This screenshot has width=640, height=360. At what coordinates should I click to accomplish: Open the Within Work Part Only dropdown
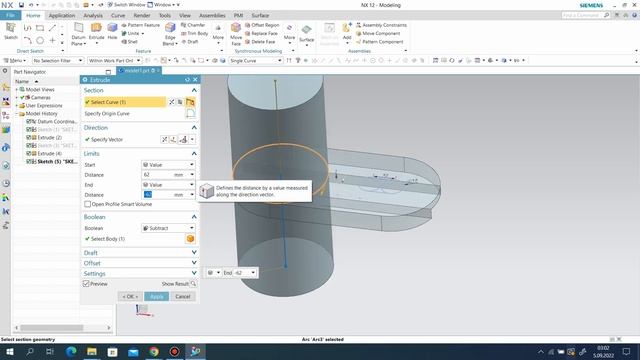point(114,60)
